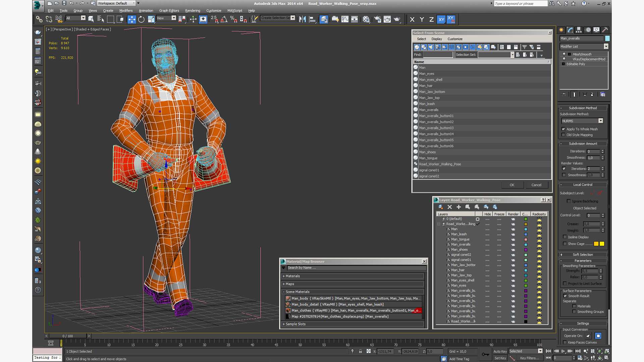The width and height of the screenshot is (644, 362).
Task: Select Man_overalls in the scene list
Action: [x=429, y=110]
